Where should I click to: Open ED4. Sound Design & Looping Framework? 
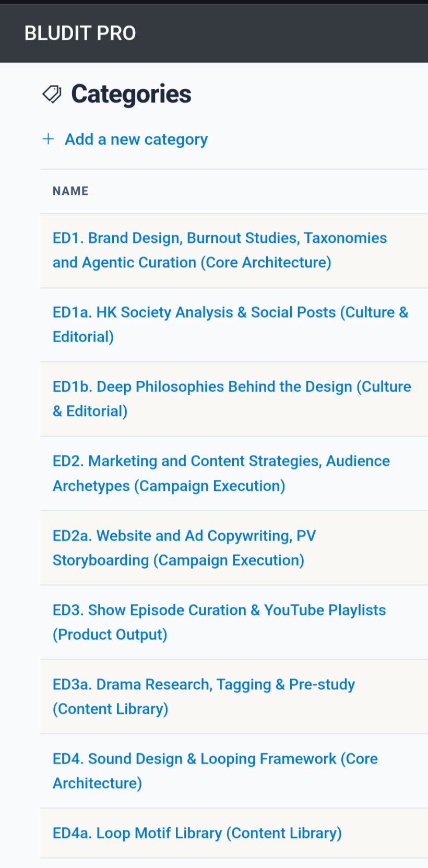click(x=215, y=771)
